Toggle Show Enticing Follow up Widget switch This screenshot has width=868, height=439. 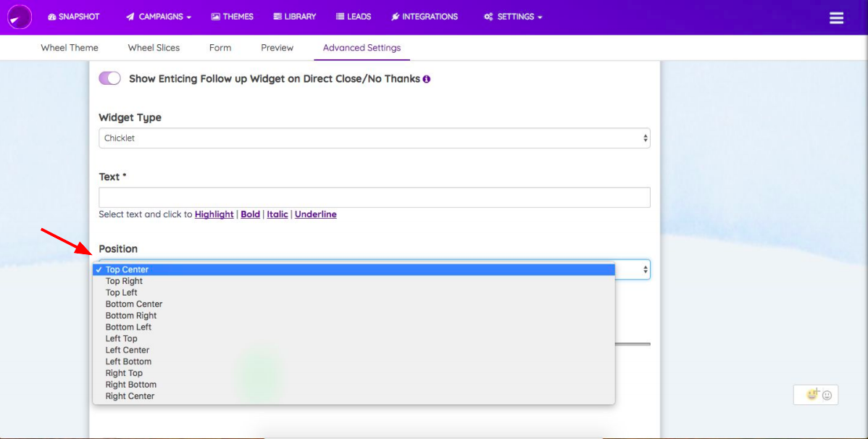tap(109, 78)
